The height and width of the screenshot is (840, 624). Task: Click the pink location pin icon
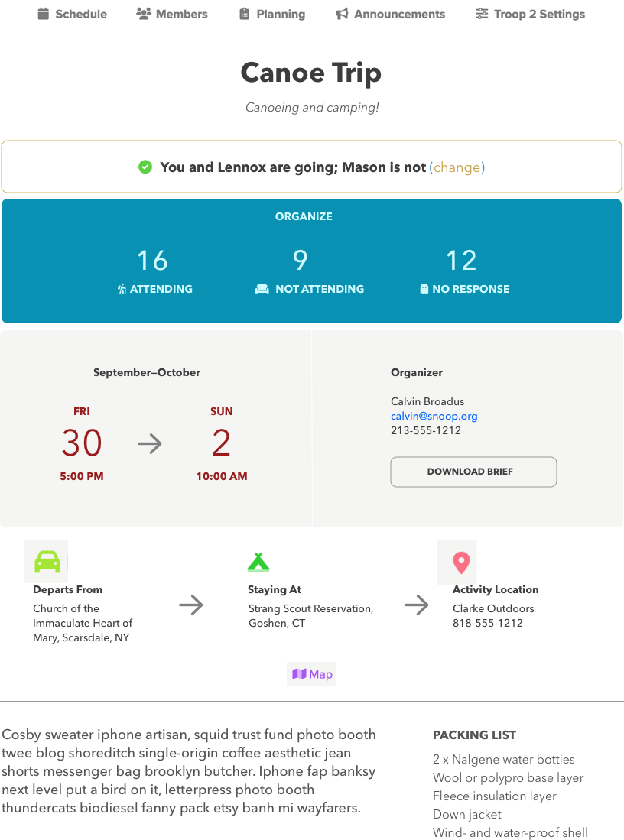[461, 563]
